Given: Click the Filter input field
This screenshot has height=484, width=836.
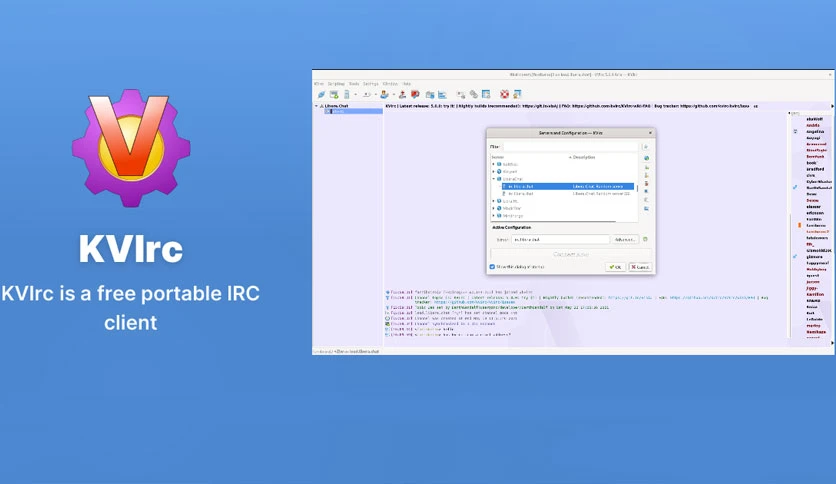Looking at the screenshot, I should point(570,147).
